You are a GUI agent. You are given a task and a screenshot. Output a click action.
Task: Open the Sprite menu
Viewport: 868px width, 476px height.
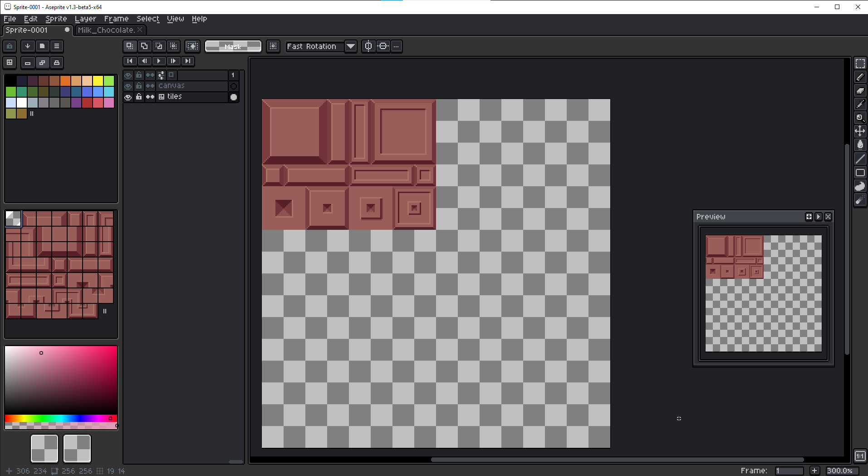point(56,19)
